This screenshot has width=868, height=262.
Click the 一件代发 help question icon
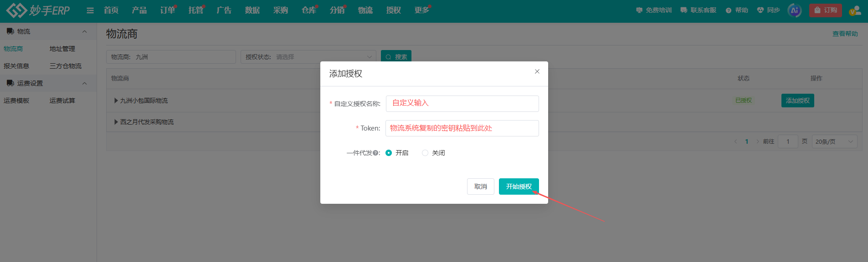pyautogui.click(x=375, y=153)
